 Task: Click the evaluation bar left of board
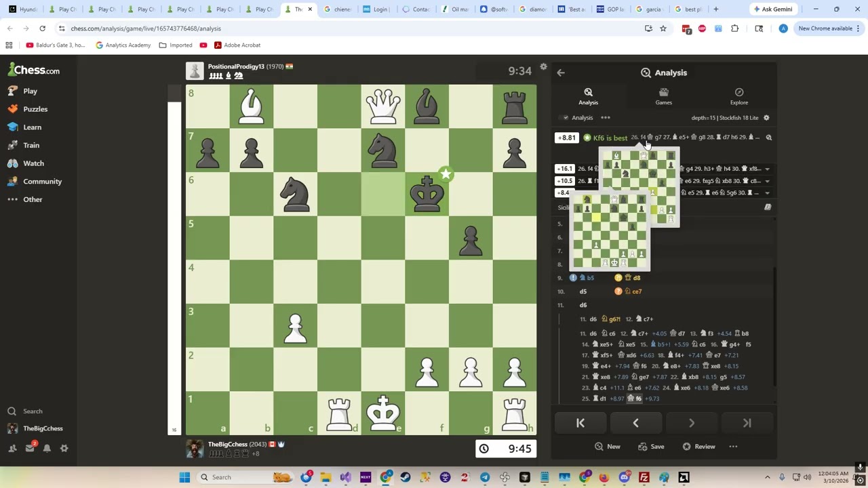click(x=174, y=260)
